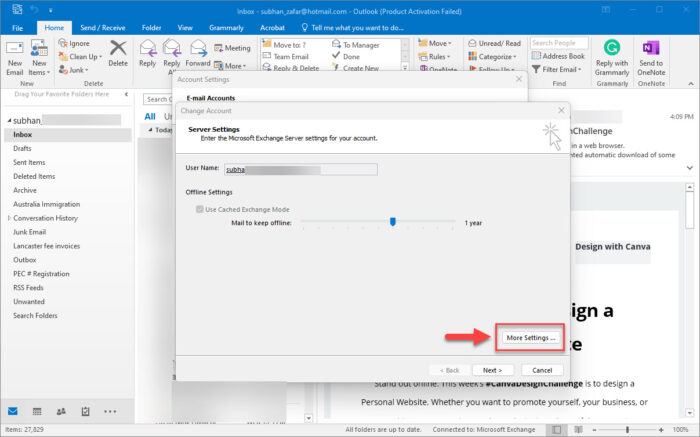Click Send to OneNote icon
Screen dimensions: 700x437
(651, 47)
